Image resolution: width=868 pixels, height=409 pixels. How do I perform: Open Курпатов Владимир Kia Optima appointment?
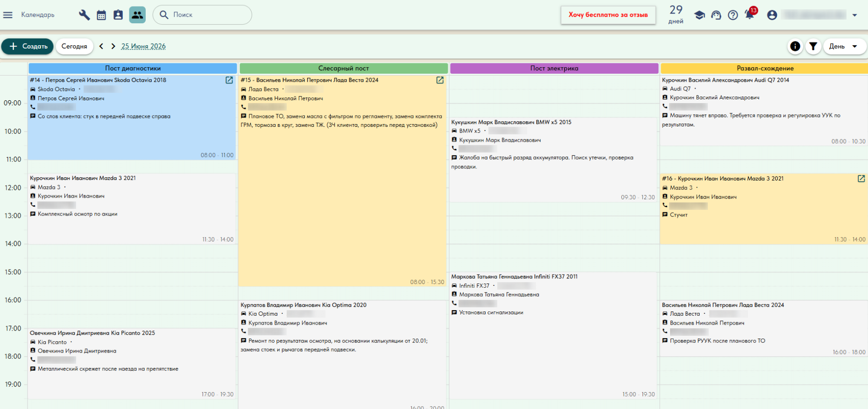(x=343, y=354)
